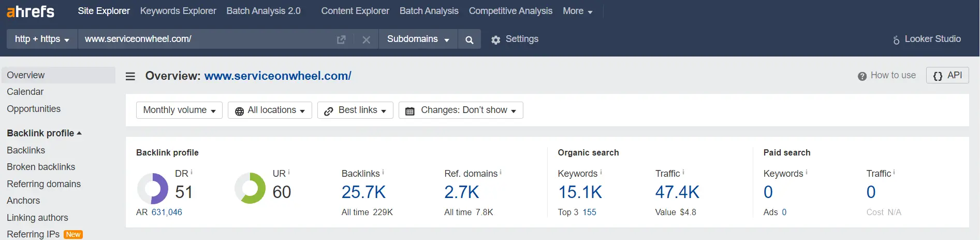Click the magnifier search button

(470, 39)
